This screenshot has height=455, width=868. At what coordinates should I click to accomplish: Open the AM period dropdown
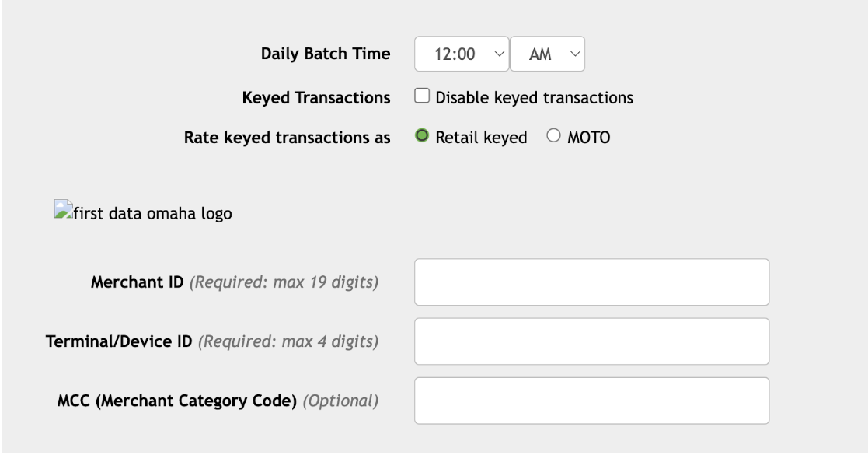(x=548, y=54)
